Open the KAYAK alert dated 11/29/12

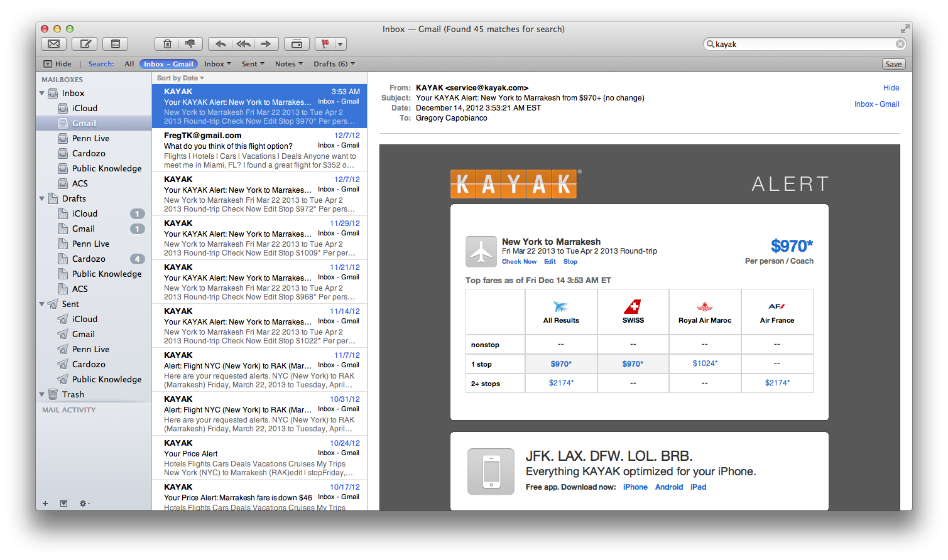259,238
